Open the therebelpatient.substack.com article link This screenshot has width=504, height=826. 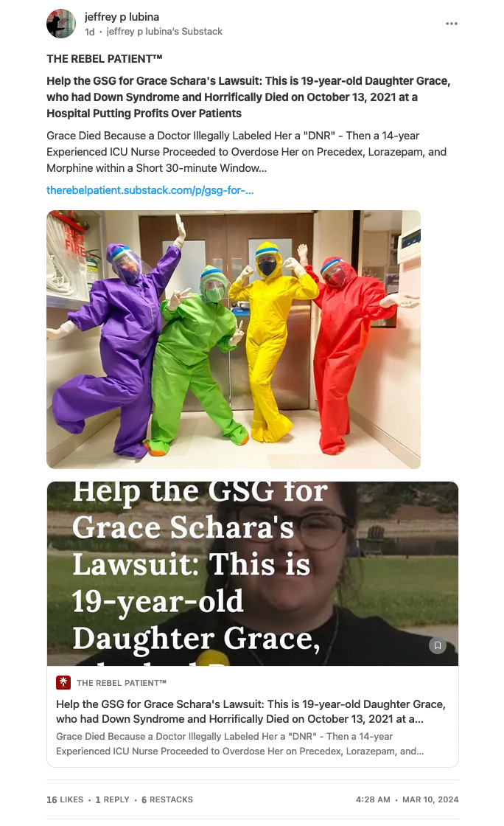pos(150,190)
